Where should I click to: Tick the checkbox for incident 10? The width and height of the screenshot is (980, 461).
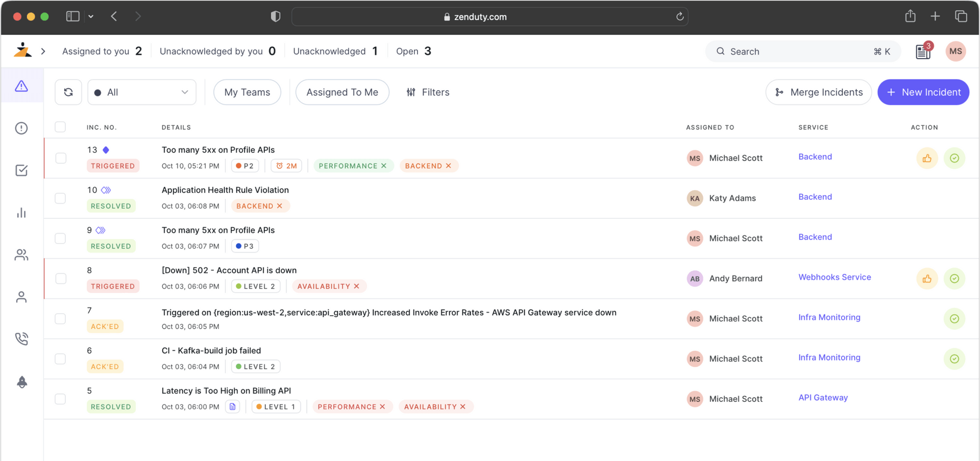[x=60, y=198]
